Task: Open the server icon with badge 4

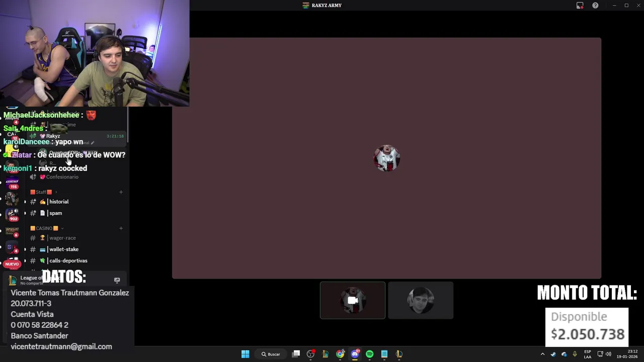Action: [12, 248]
